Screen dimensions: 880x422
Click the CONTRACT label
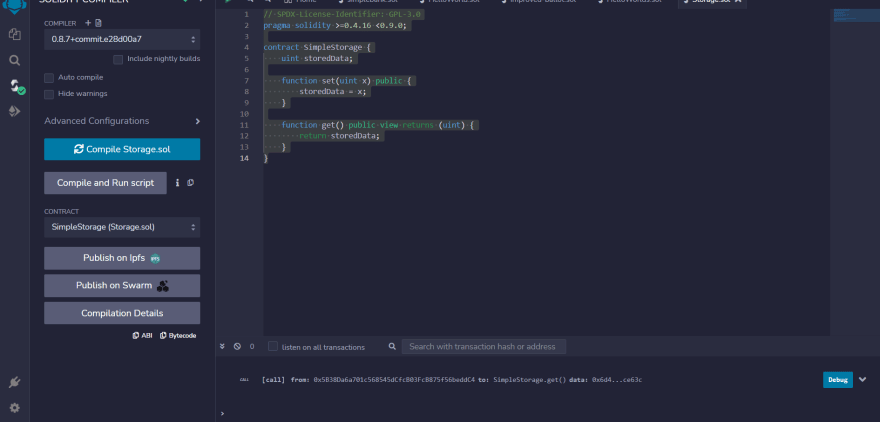point(62,212)
